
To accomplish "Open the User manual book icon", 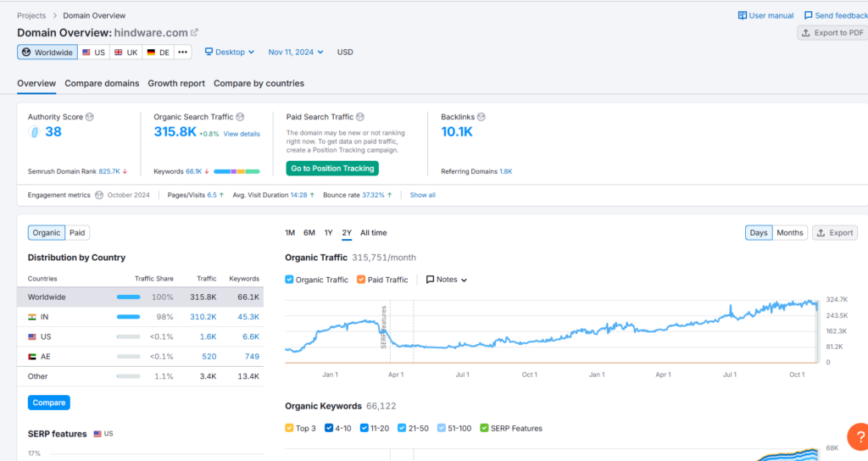I will click(x=743, y=15).
